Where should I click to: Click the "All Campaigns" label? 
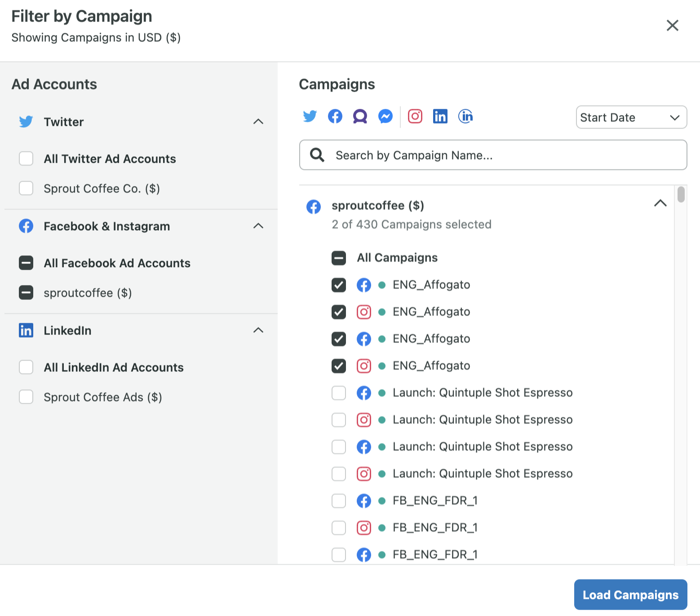pyautogui.click(x=397, y=258)
